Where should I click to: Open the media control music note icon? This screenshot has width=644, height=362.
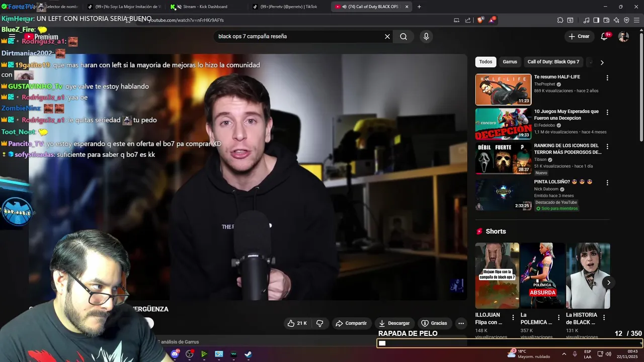pyautogui.click(x=586, y=20)
